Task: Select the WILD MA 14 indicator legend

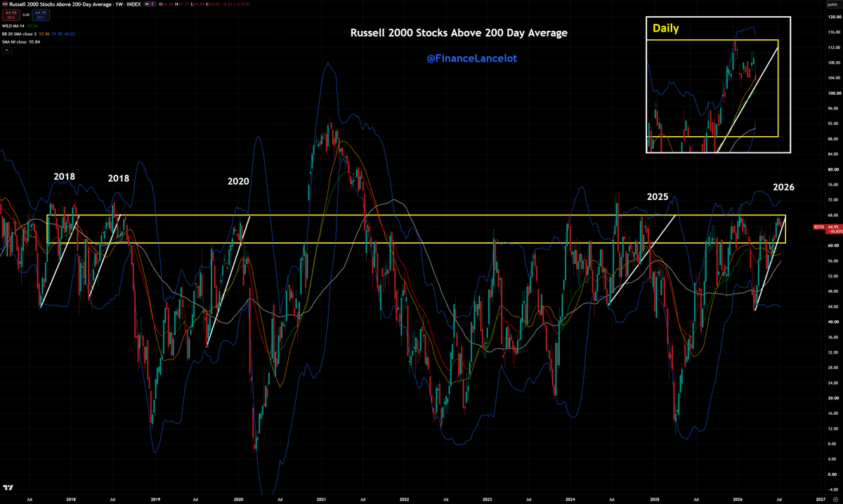Action: (13, 25)
